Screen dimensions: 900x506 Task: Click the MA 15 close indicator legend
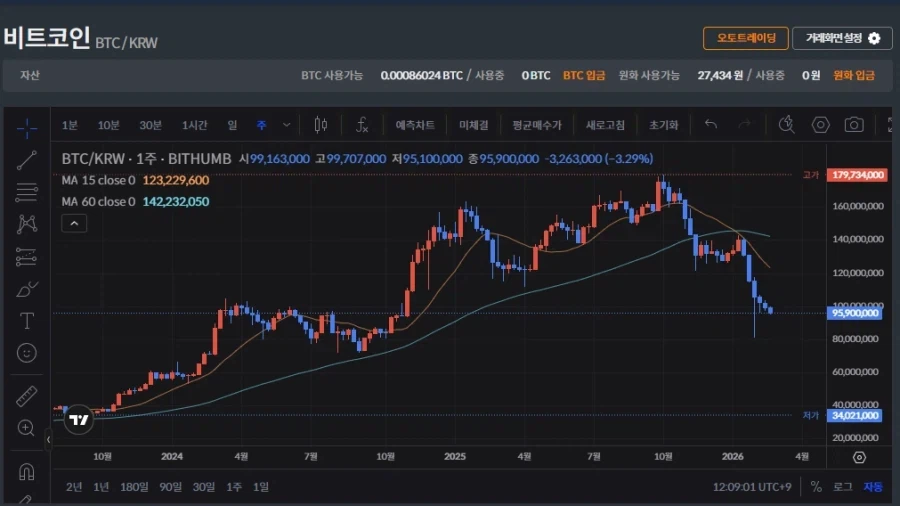coord(135,180)
